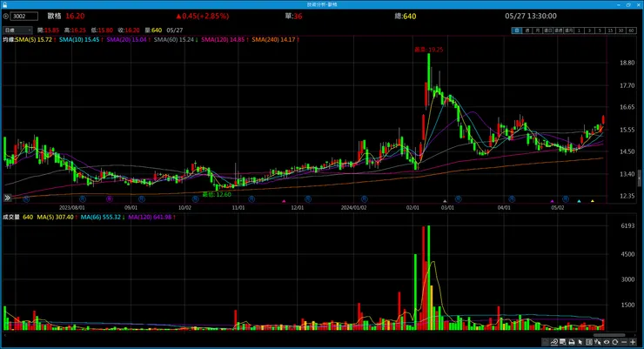Image resolution: width=644 pixels, height=349 pixels.
Task: Click the 均線 moving average label
Action: 9,40
